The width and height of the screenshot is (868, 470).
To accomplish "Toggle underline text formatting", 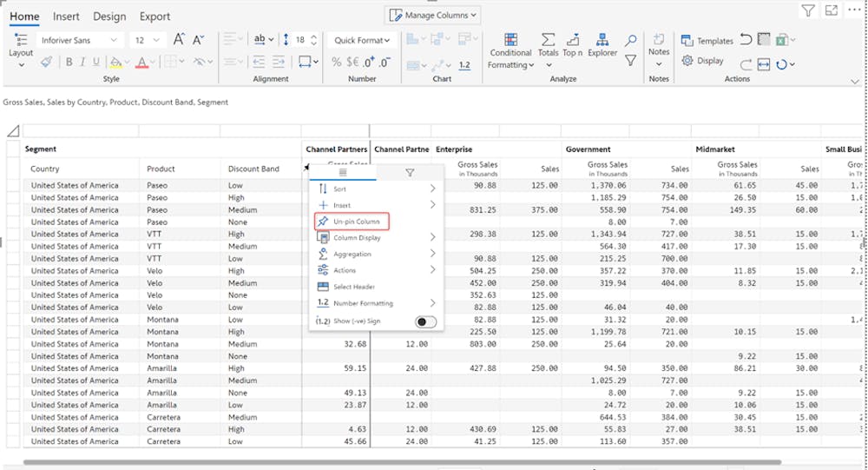I will (96, 62).
